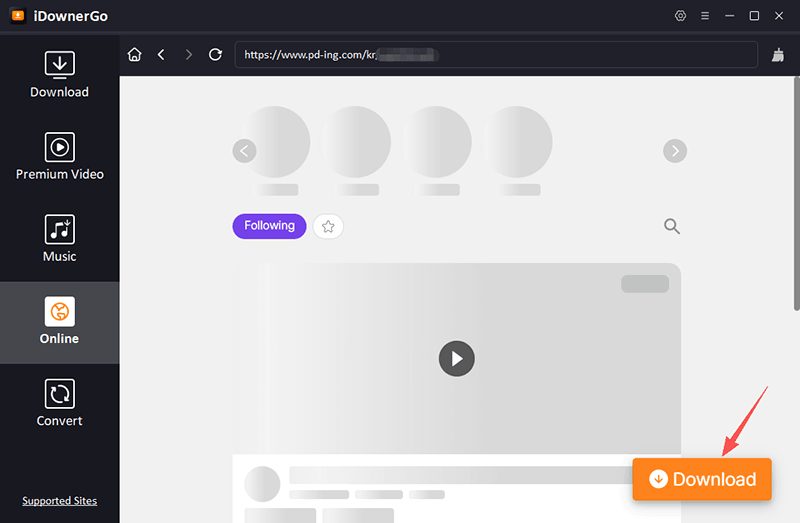Click the browser home icon

pos(135,55)
